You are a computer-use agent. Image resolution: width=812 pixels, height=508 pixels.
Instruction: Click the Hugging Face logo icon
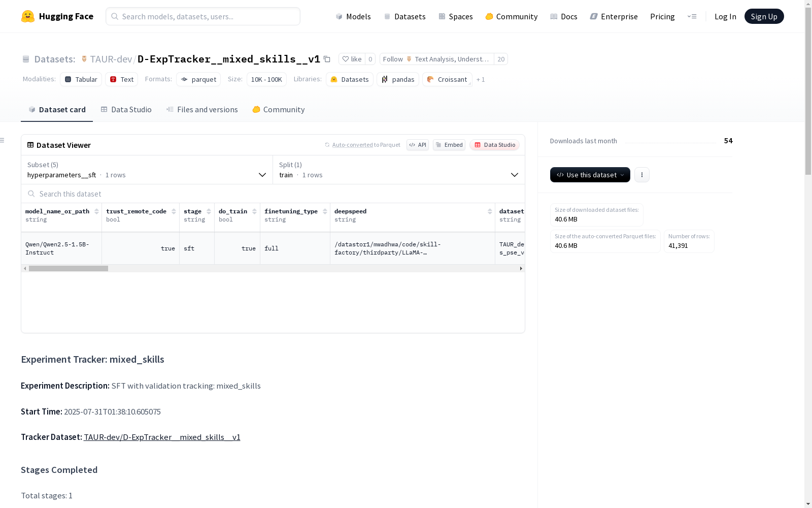coord(28,16)
